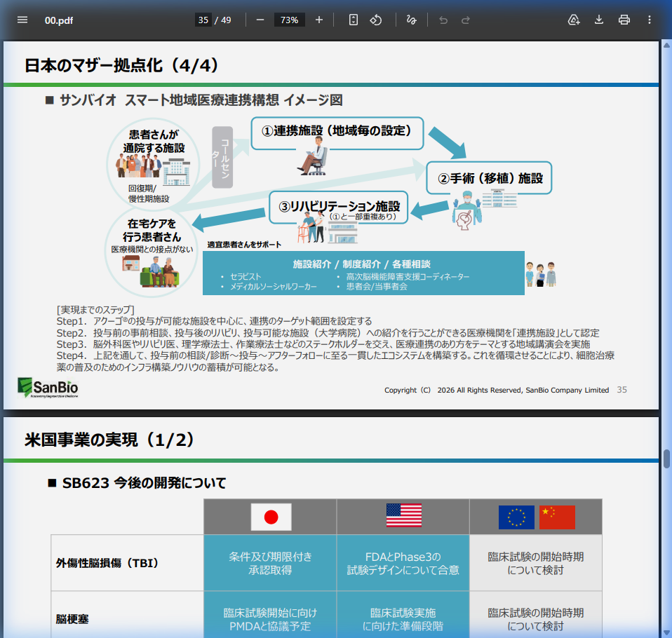Click the 73% zoom level field

[289, 20]
